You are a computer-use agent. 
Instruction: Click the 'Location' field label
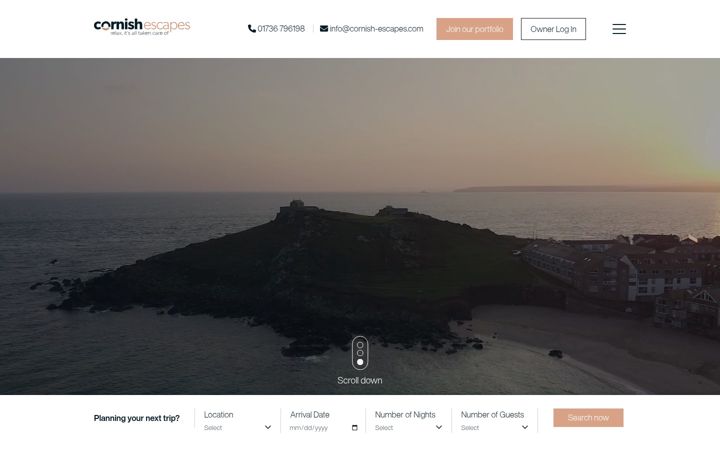tap(219, 415)
